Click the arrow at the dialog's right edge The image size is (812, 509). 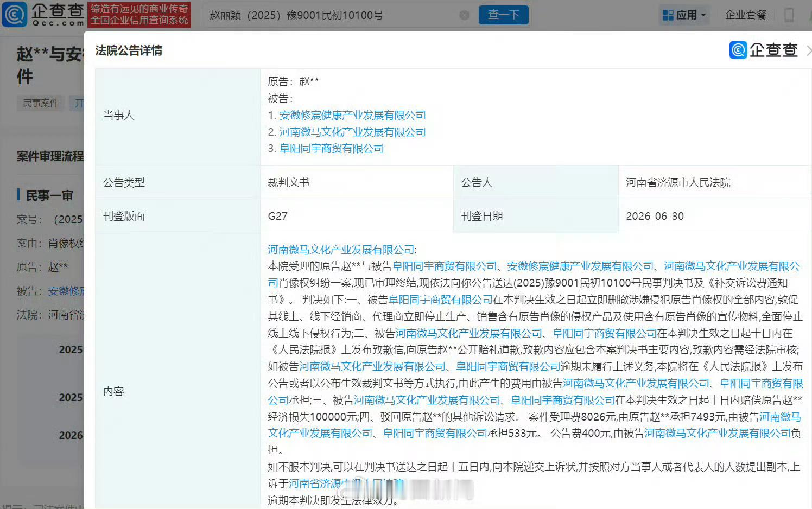tap(809, 50)
